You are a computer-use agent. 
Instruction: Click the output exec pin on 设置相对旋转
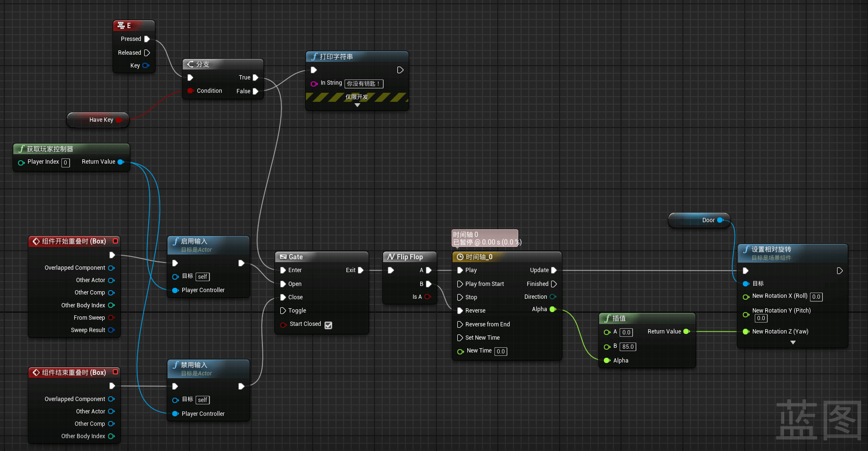(x=840, y=271)
